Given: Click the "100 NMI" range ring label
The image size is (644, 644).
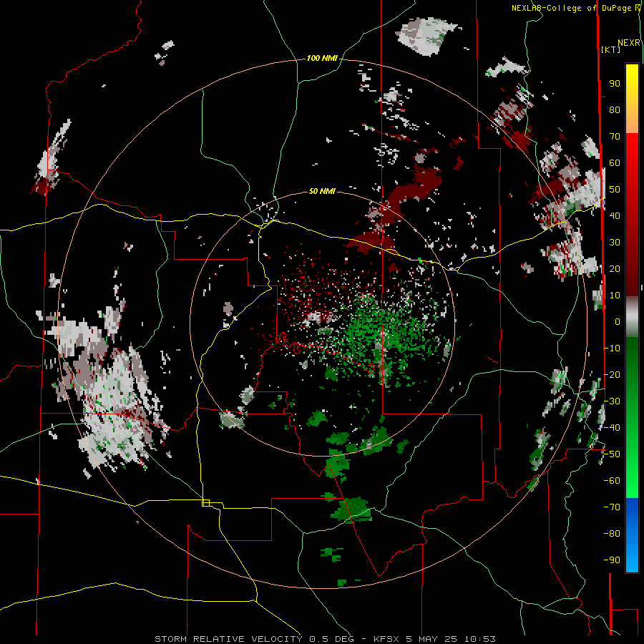Looking at the screenshot, I should 322,59.
